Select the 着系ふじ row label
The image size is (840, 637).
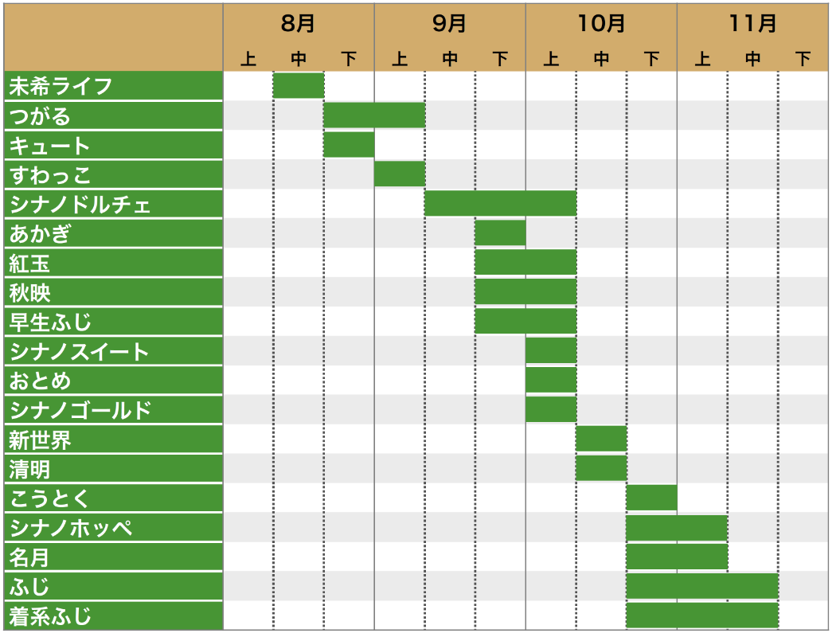[x=50, y=616]
